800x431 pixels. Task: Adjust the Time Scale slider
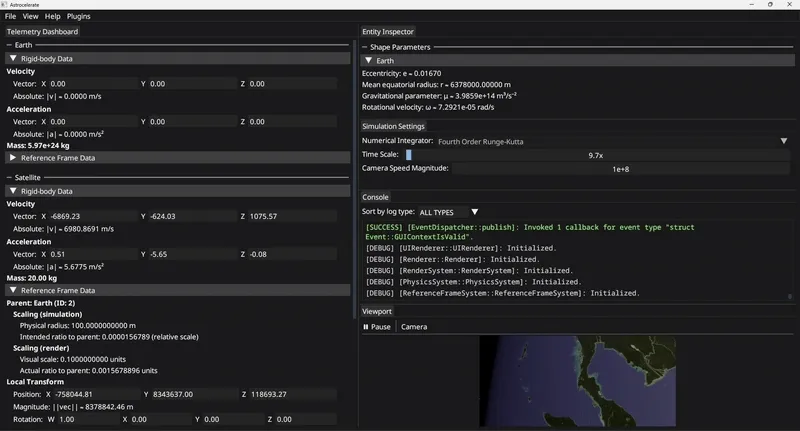[596, 155]
